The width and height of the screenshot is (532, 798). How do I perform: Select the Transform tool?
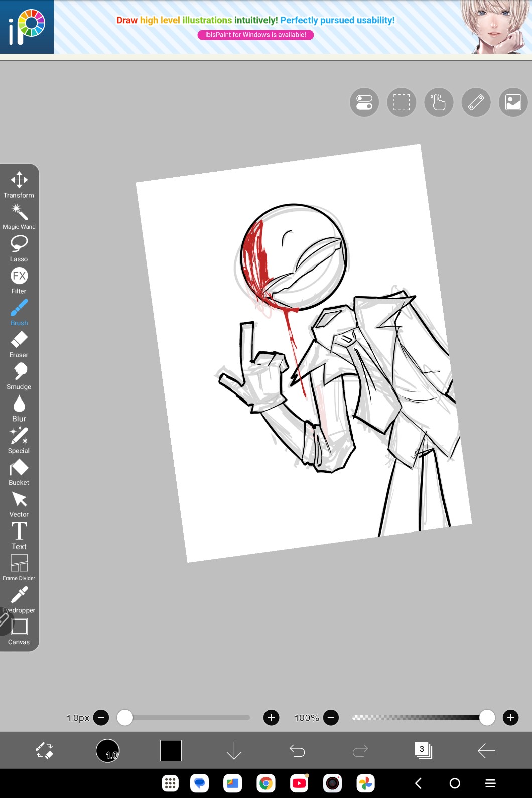(x=19, y=184)
